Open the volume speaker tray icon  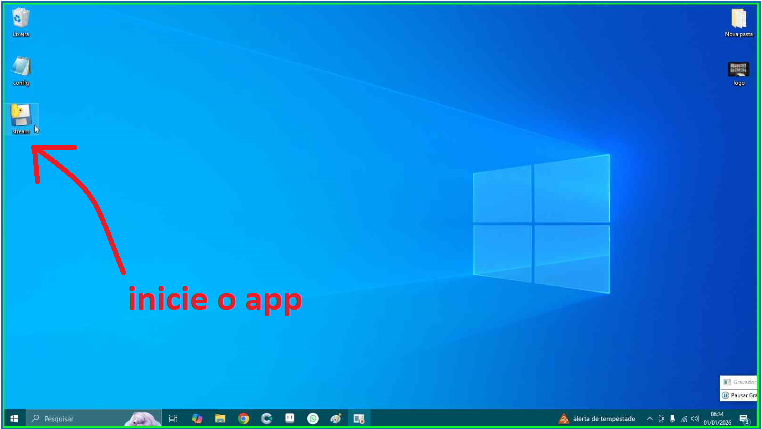click(x=695, y=418)
